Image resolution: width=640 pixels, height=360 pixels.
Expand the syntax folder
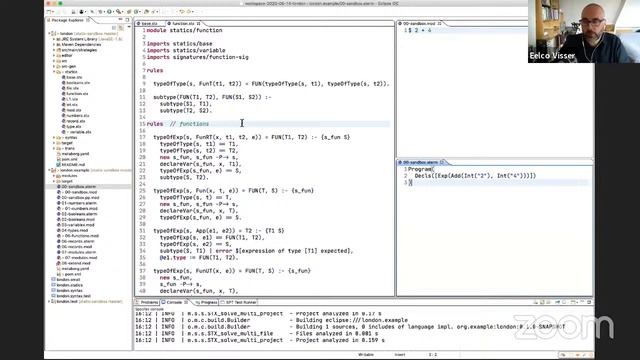tap(54, 138)
